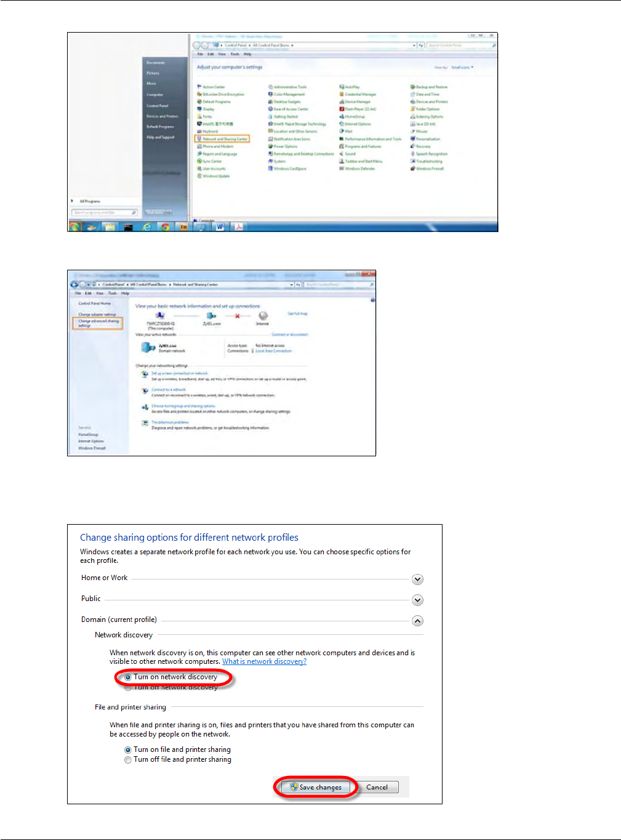Open Documents from the Start menu
This screenshot has height=840, width=621.
click(x=155, y=63)
